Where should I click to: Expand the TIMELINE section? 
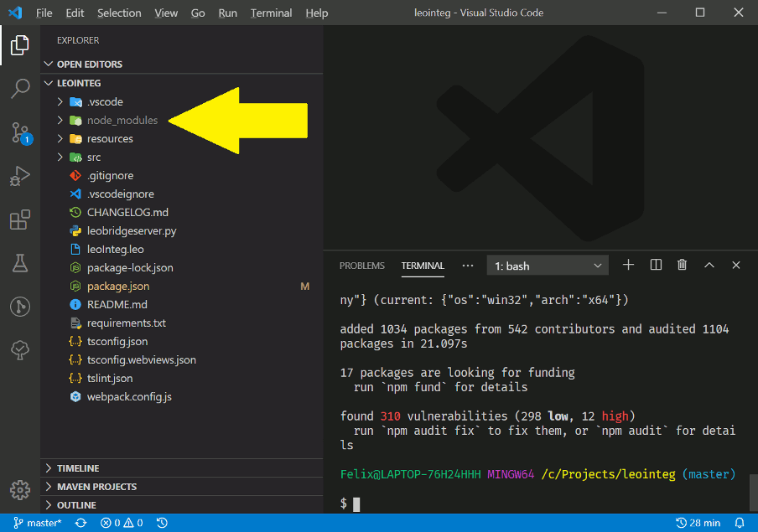(x=182, y=468)
